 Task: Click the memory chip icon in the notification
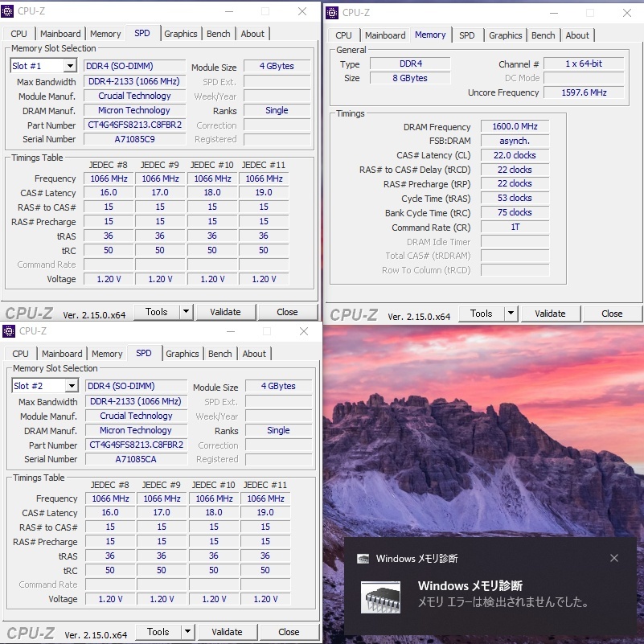click(x=380, y=596)
